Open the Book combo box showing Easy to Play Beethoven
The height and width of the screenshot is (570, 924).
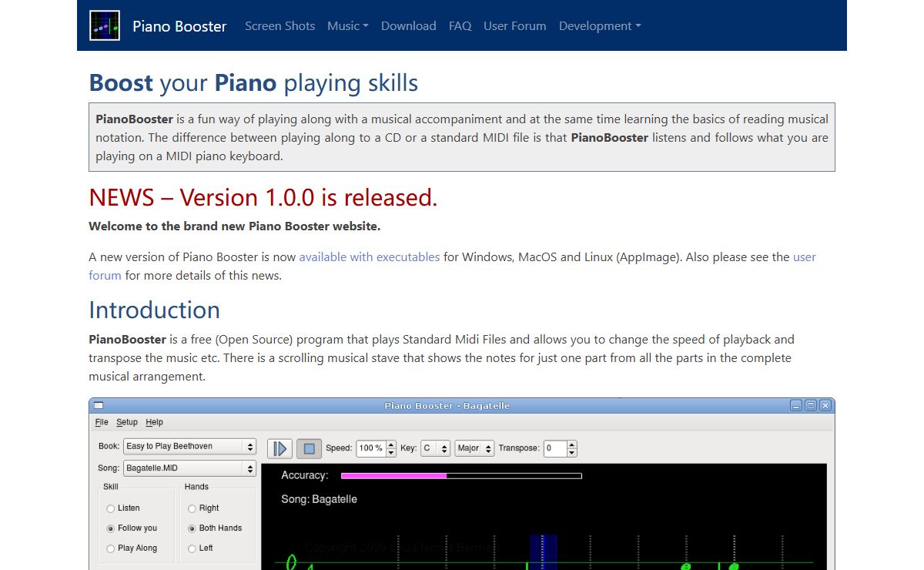coord(189,447)
